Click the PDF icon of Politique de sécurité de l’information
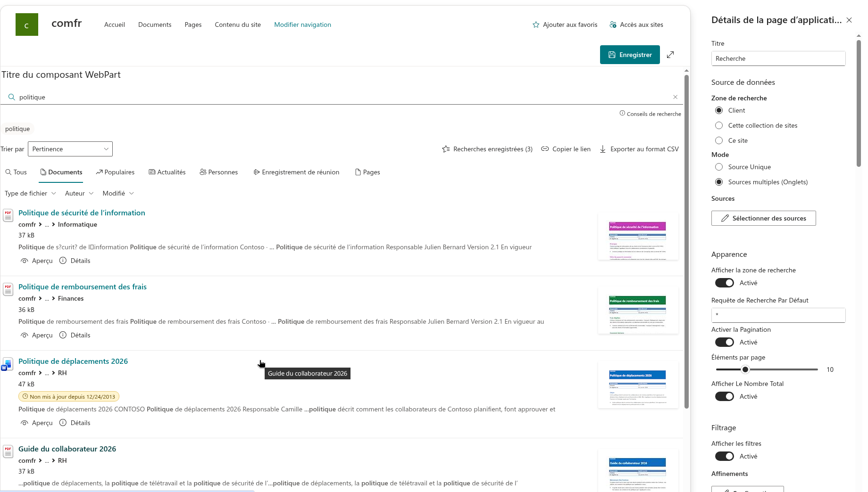 tap(8, 215)
